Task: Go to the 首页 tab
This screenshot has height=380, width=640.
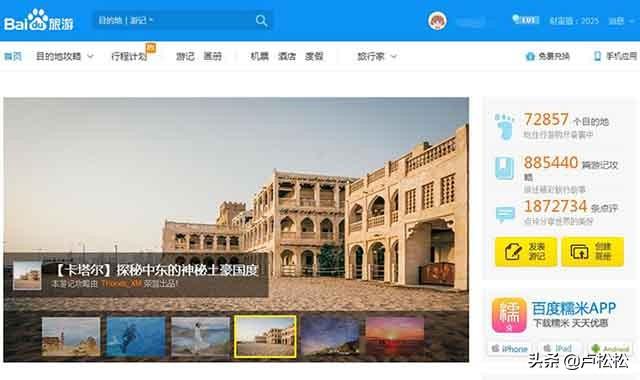Action: [x=13, y=56]
